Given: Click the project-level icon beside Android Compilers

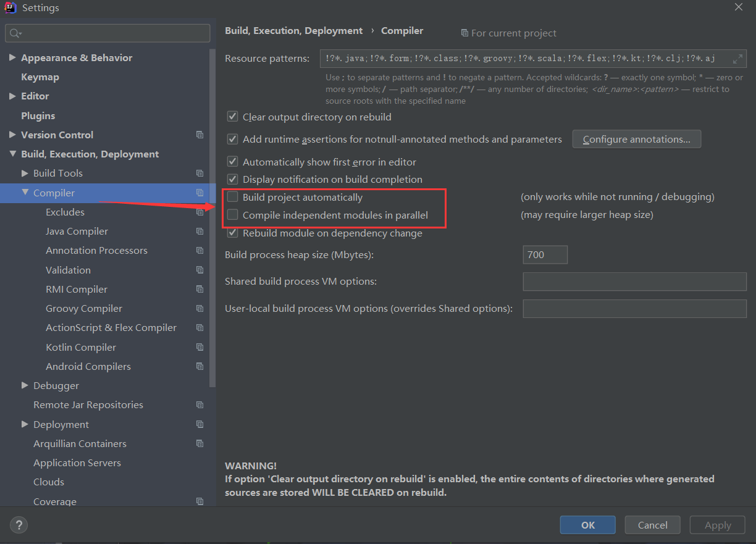Looking at the screenshot, I should (199, 366).
